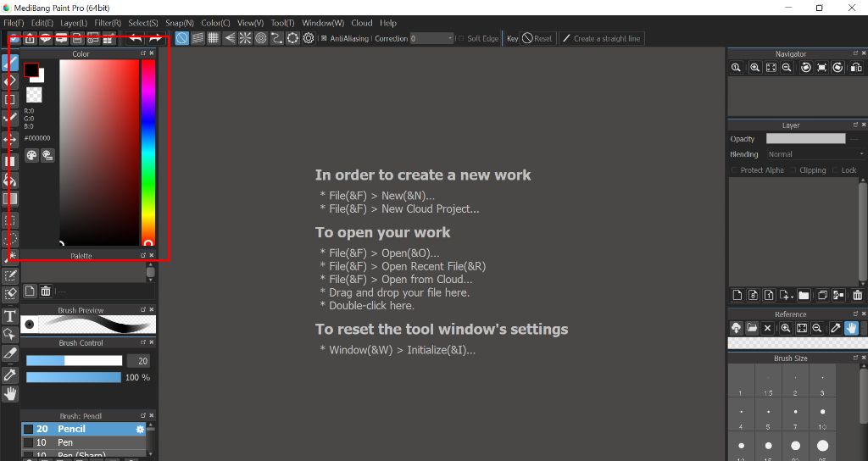The height and width of the screenshot is (461, 868).
Task: Click the Redo arrow
Action: pyautogui.click(x=156, y=38)
